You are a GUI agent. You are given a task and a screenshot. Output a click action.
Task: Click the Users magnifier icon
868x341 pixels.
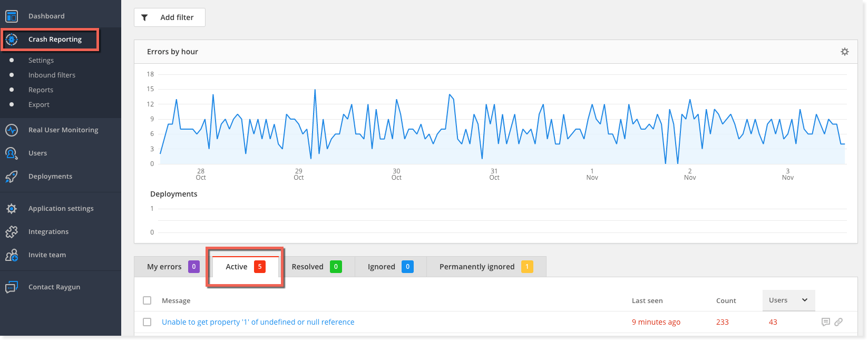[x=12, y=153]
